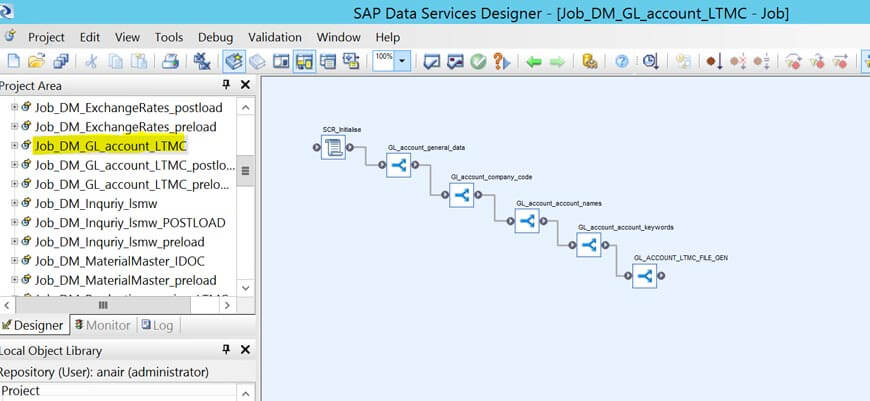Image resolution: width=870 pixels, height=401 pixels.
Task: Select the SCR_Initialise script node
Action: coord(333,148)
